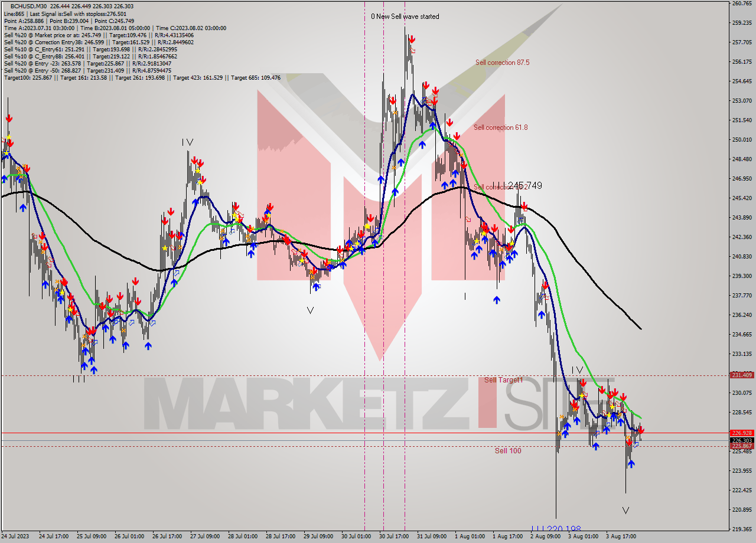Click the '2 Aug 09:00' time label
756x543 pixels.
pos(545,537)
